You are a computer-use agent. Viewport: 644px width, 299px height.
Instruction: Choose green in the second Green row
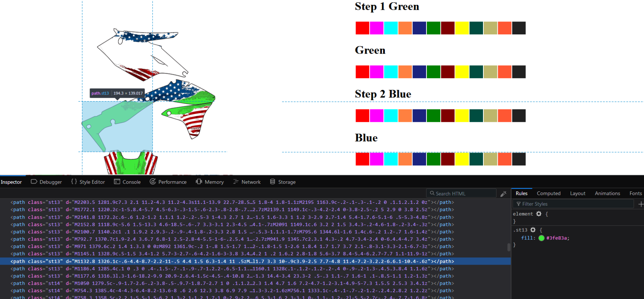pyautogui.click(x=434, y=72)
